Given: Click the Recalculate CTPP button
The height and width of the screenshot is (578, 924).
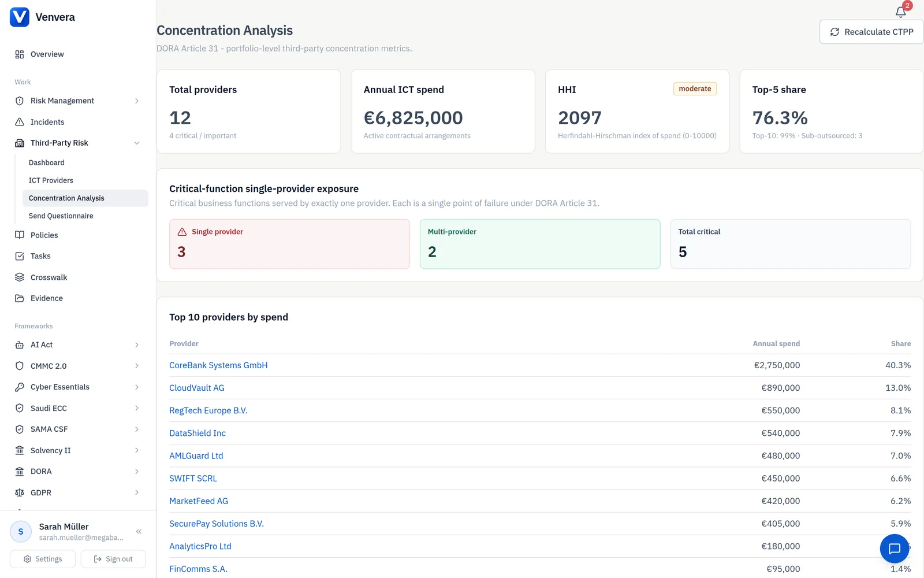Looking at the screenshot, I should coord(871,32).
